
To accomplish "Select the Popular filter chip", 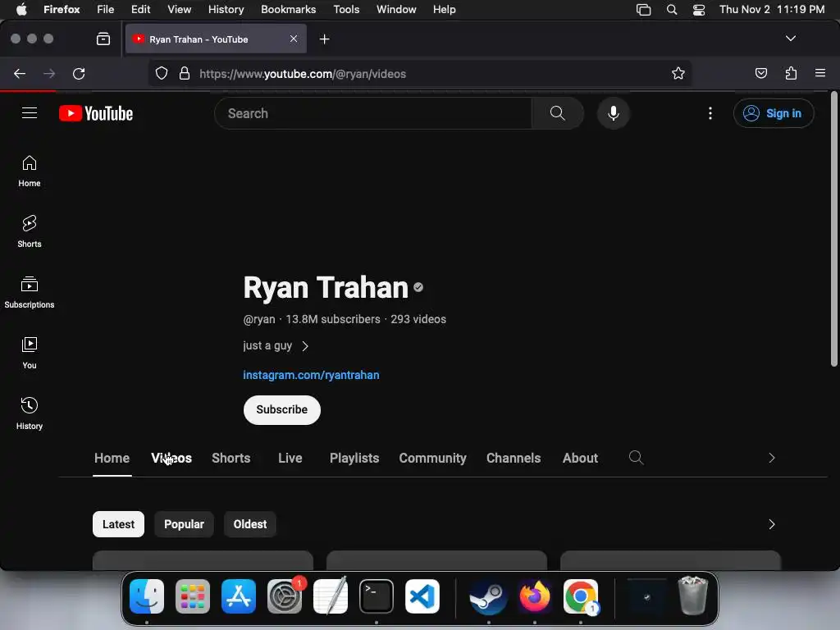I will pos(184,524).
